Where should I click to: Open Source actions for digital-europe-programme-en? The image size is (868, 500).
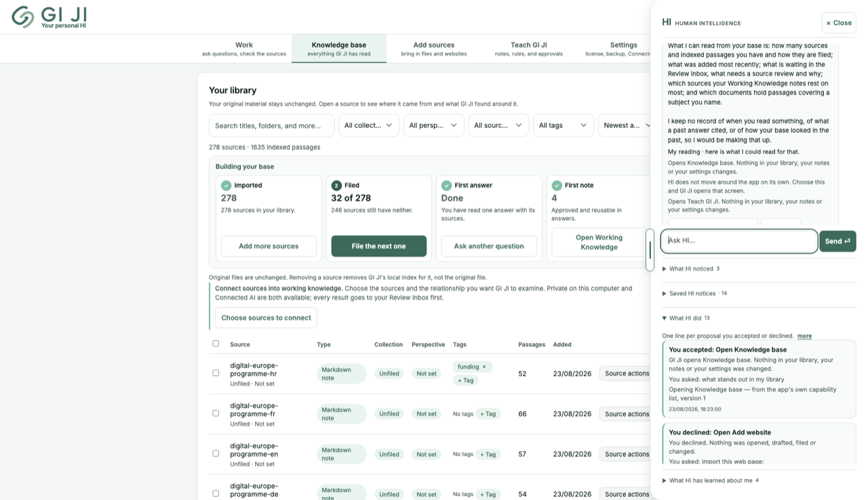click(625, 454)
